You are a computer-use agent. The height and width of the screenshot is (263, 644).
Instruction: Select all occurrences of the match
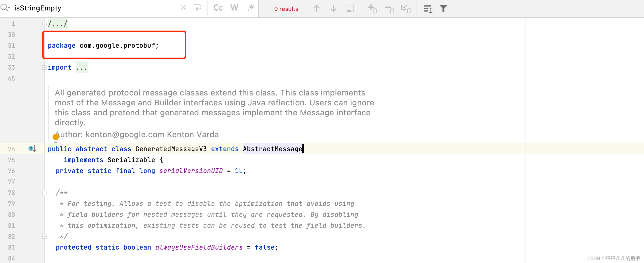click(x=406, y=8)
